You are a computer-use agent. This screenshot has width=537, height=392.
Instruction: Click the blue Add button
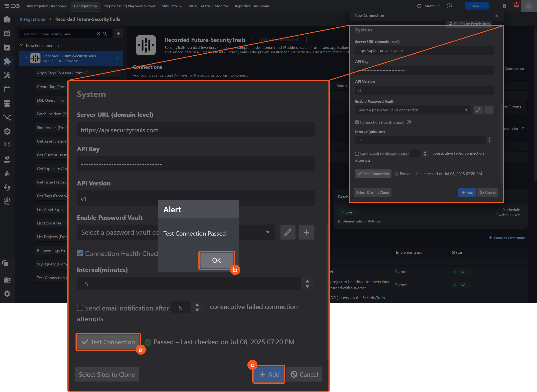269,374
